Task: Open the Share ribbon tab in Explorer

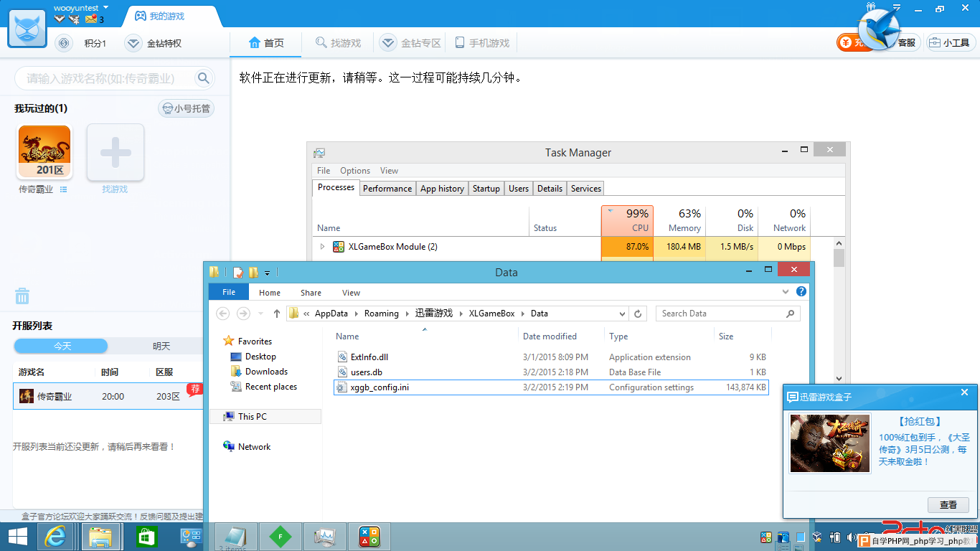Action: point(311,293)
